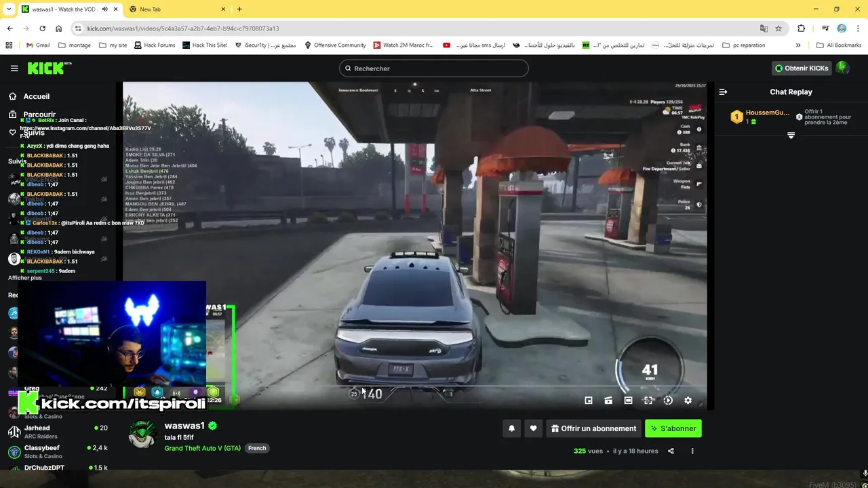Close the waswas1 VOD tab
This screenshot has height=488, width=868.
[x=115, y=9]
